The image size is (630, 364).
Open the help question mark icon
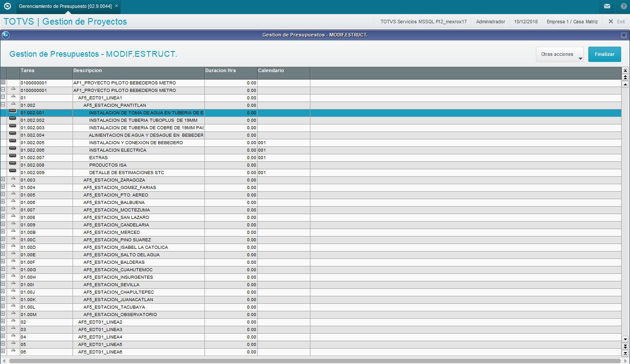pos(624,6)
